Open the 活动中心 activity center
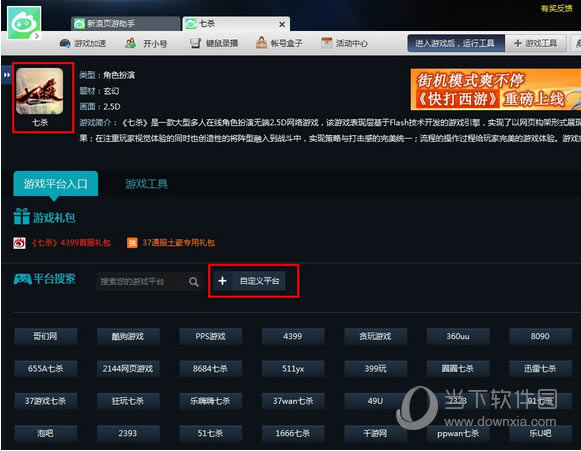Image resolution: width=581 pixels, height=451 pixels. 344,43
